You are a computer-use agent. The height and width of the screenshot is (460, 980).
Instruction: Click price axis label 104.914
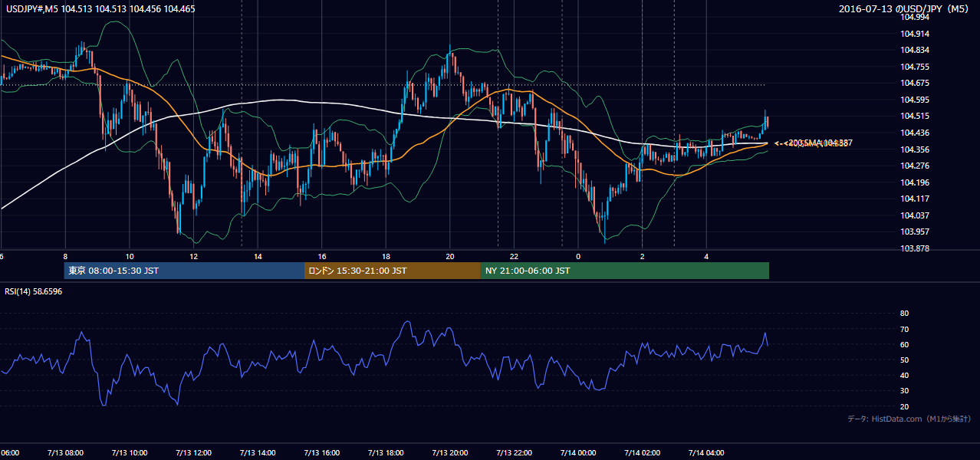coord(914,34)
